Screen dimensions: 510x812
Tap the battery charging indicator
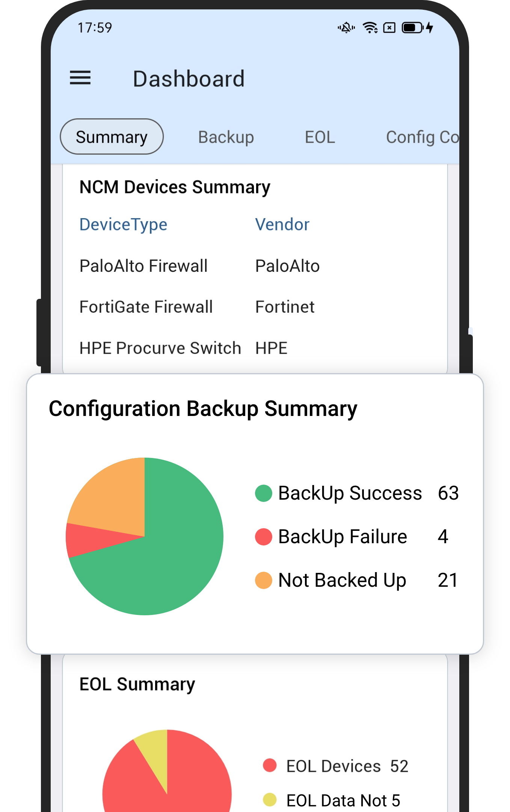click(418, 28)
